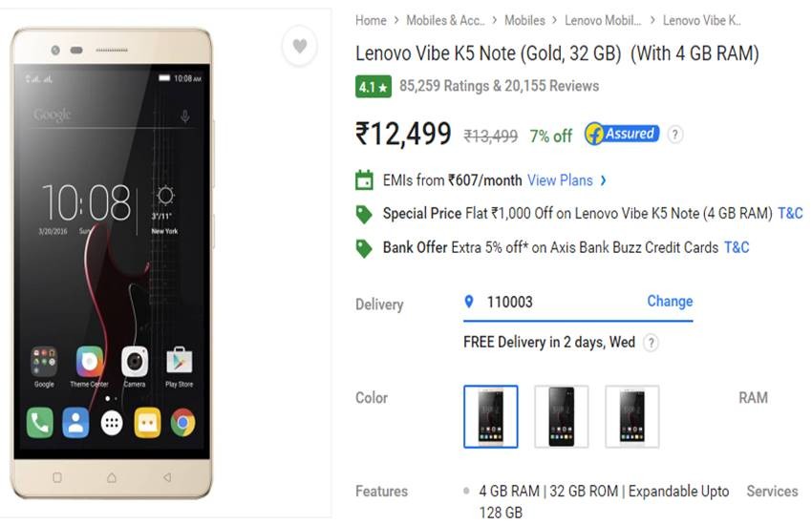Click the pincode 110003 input field
The width and height of the screenshot is (812, 525).
point(578,302)
